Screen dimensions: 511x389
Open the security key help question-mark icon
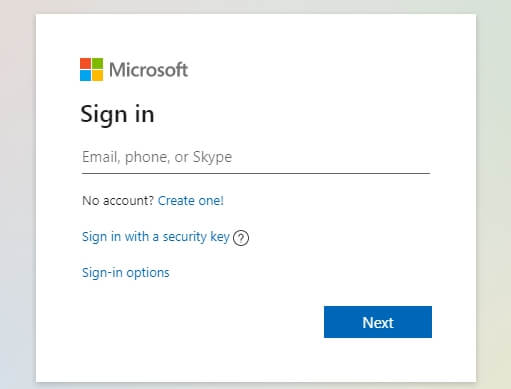[241, 238]
